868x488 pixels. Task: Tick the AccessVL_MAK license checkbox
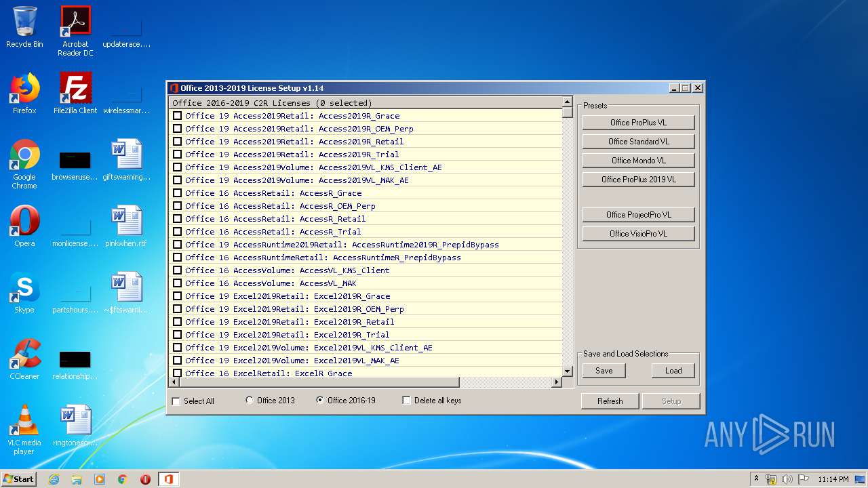click(177, 283)
